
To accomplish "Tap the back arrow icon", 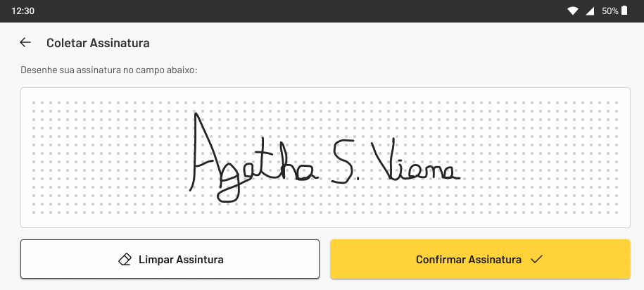I will pos(25,42).
